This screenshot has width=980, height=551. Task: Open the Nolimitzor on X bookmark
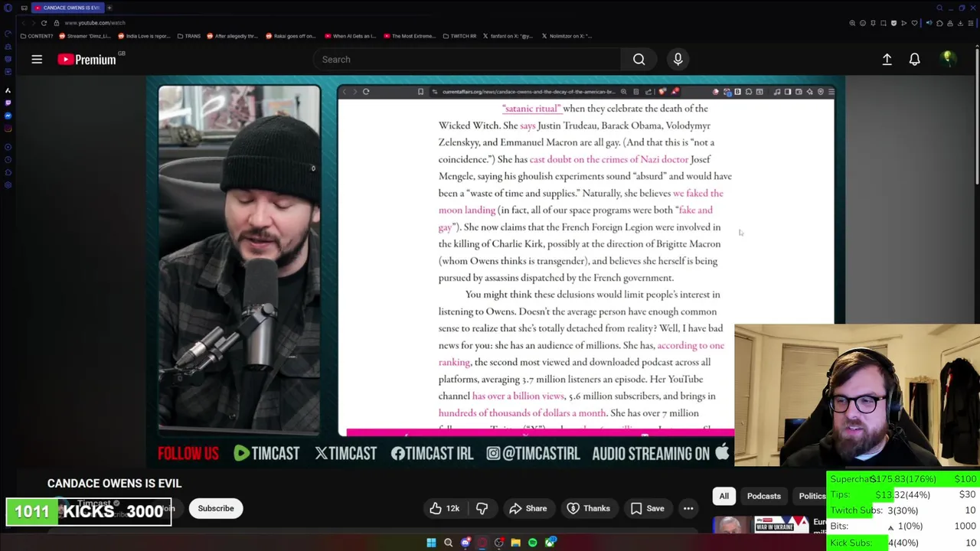[x=567, y=36]
